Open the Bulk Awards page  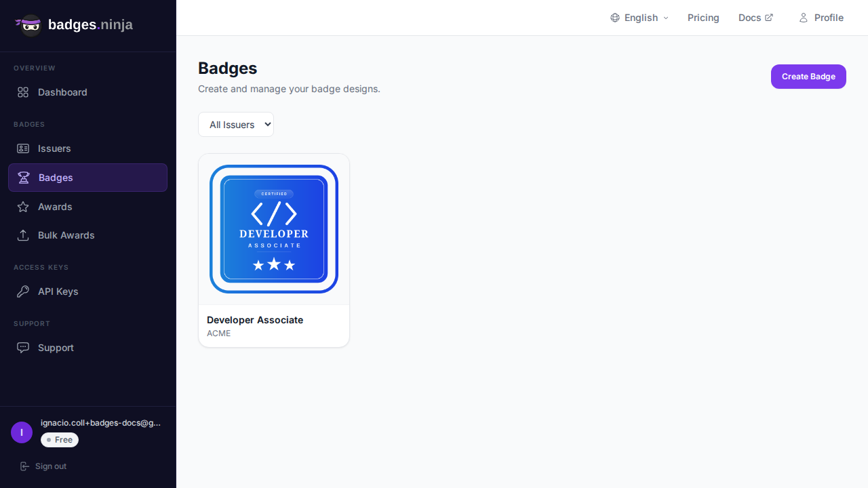[66, 235]
